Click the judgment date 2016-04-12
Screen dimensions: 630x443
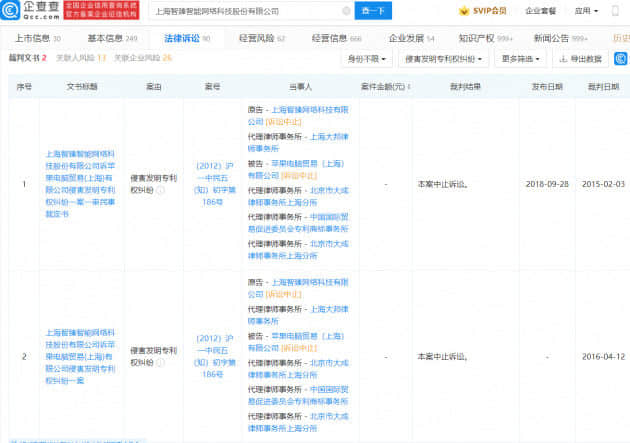(x=603, y=357)
